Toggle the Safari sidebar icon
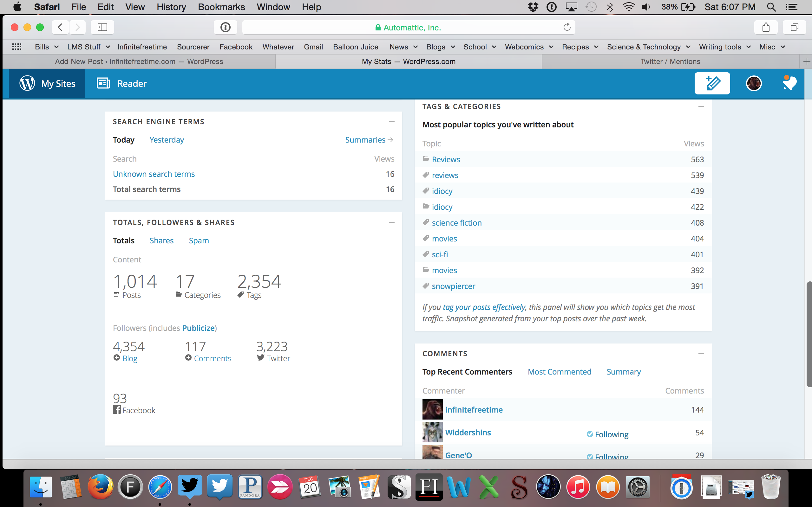The height and width of the screenshot is (507, 812). pyautogui.click(x=102, y=27)
